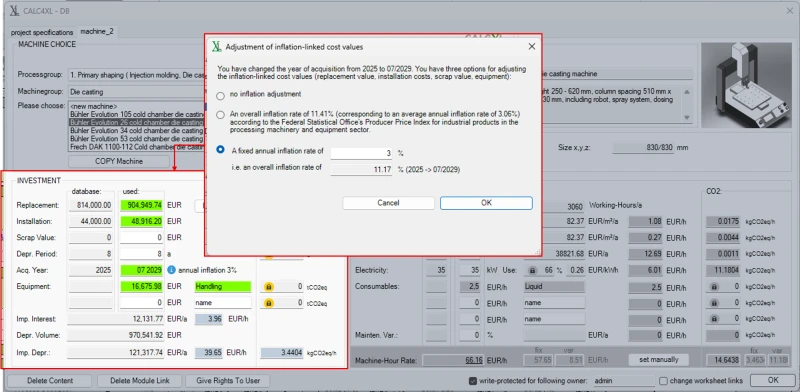The image size is (800, 392).
Task: Toggle lock icon in Liquid consumables CO2 row
Action: [714, 287]
